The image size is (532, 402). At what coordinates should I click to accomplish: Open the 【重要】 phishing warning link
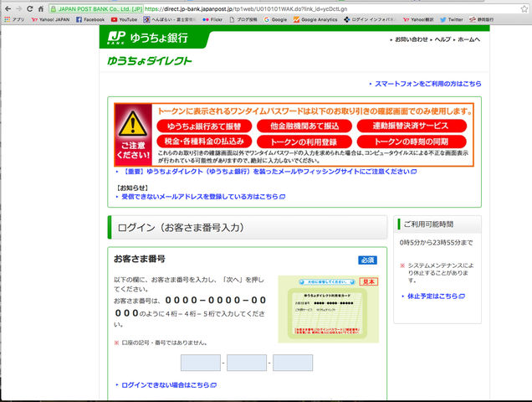tap(269, 172)
